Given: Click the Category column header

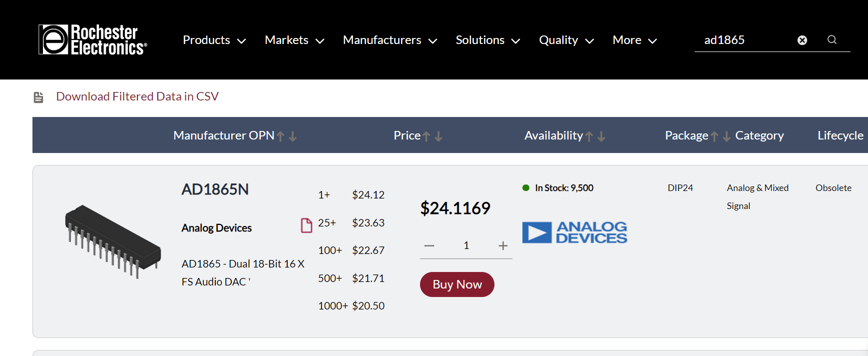Looking at the screenshot, I should point(759,135).
